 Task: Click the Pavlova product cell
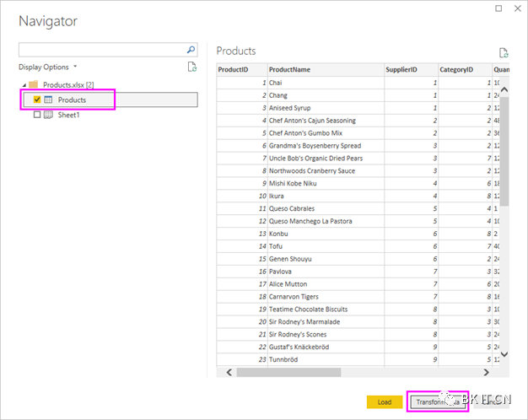click(x=326, y=272)
